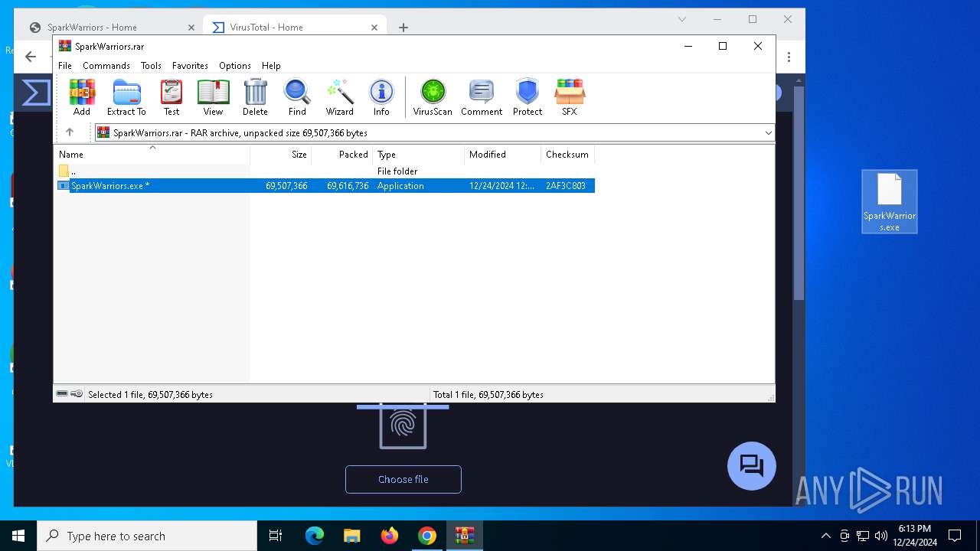Select the parent folder '..' row
Image resolution: width=980 pixels, height=551 pixels.
[324, 171]
